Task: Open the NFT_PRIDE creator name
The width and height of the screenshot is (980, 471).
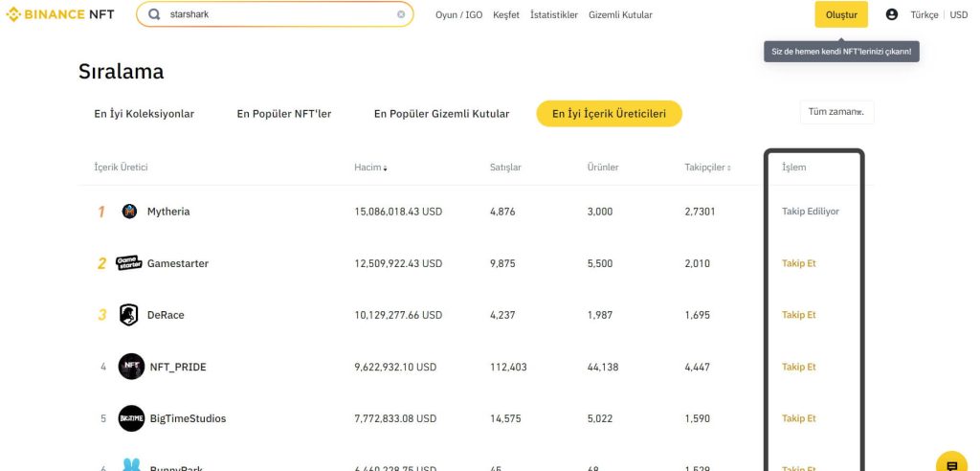Action: [x=178, y=368]
